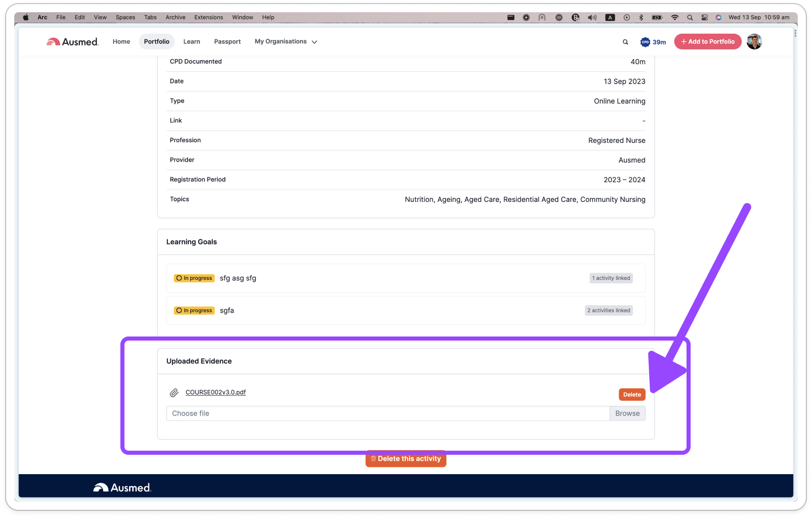Delete the uploaded COURSE002v3.0.pdf evidence
812x518 pixels.
click(632, 395)
